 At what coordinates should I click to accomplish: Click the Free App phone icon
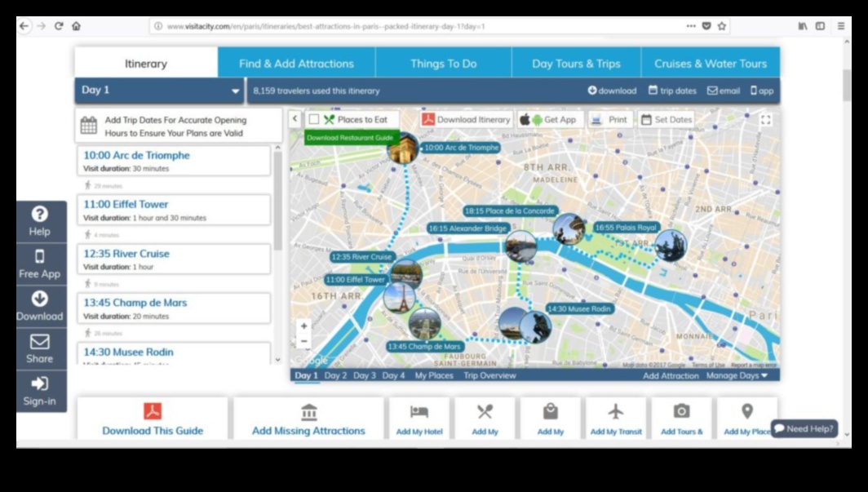[x=40, y=257]
